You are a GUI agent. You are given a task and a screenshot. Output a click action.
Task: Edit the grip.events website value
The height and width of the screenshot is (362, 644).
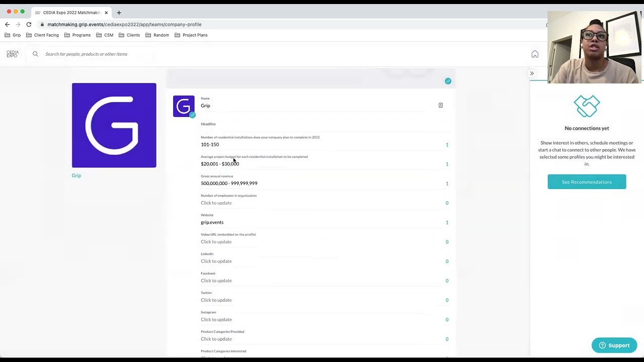tap(212, 222)
